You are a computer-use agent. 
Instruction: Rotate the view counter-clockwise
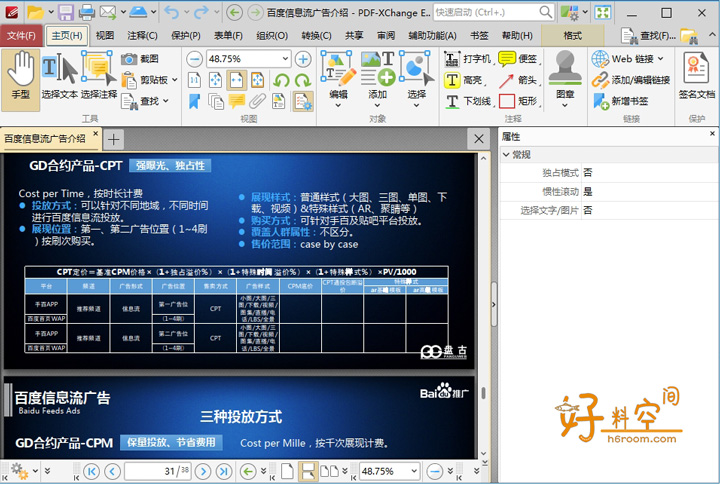click(x=281, y=80)
